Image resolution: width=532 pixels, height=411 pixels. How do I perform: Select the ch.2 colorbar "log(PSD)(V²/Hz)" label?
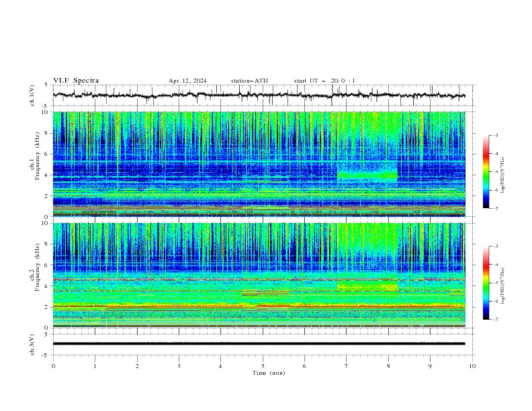(x=503, y=286)
